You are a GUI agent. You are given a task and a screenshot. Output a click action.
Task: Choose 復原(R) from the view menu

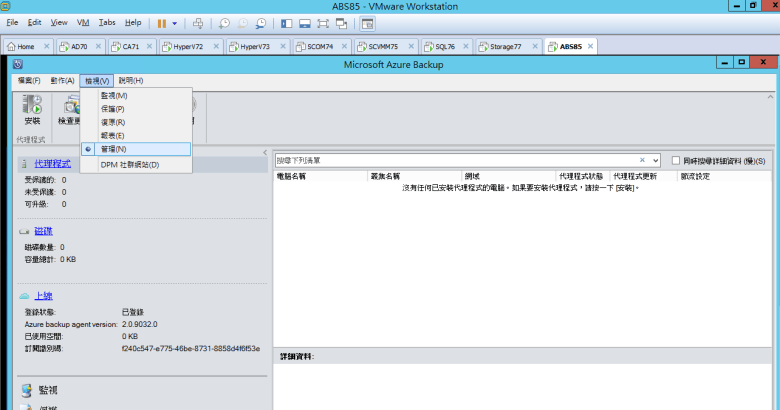tap(112, 122)
